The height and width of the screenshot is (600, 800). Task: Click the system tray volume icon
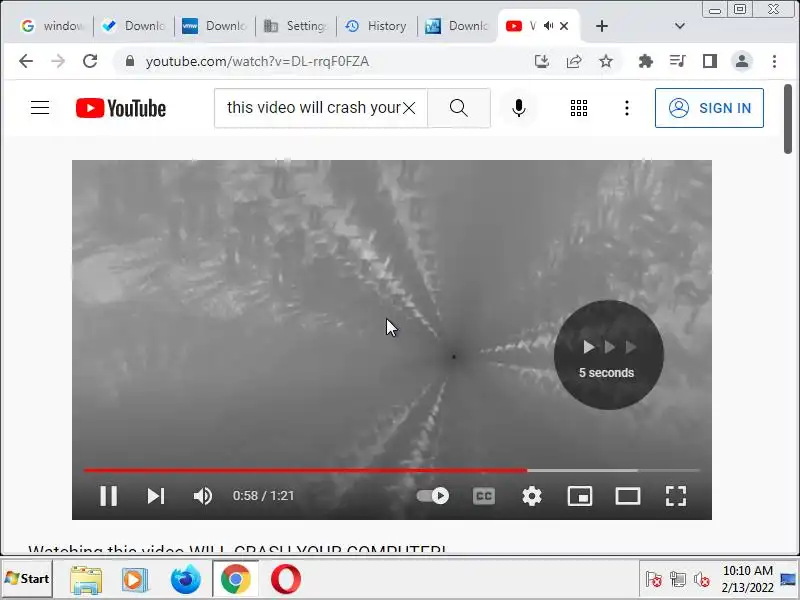702,579
